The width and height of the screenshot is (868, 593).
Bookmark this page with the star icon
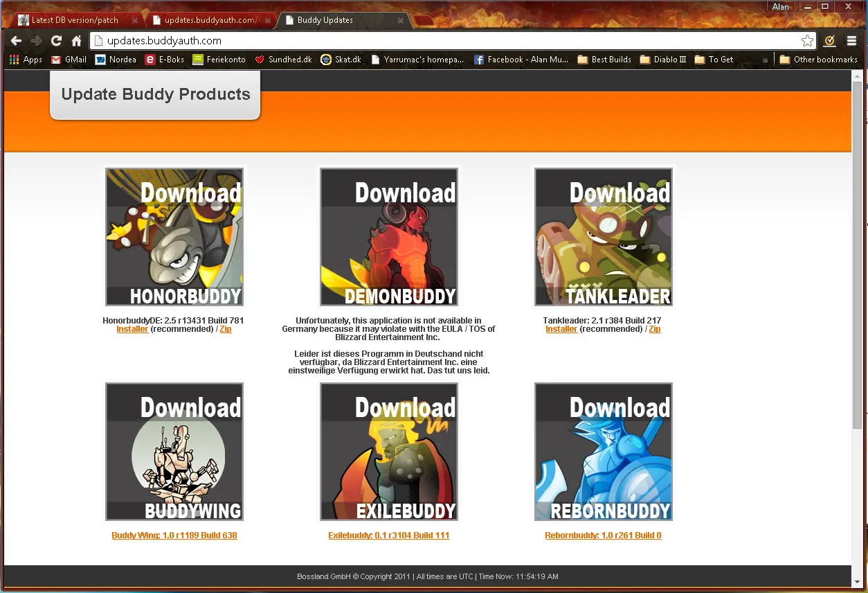pyautogui.click(x=807, y=41)
